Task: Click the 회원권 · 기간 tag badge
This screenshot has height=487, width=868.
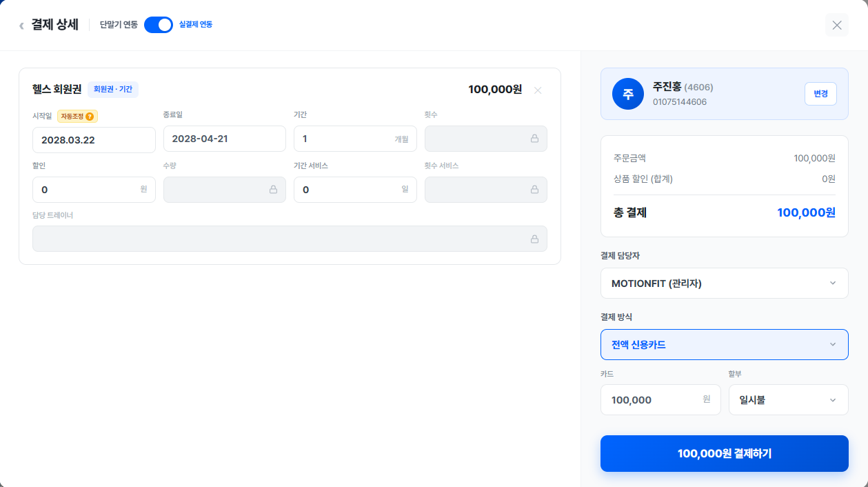Action: tap(113, 89)
